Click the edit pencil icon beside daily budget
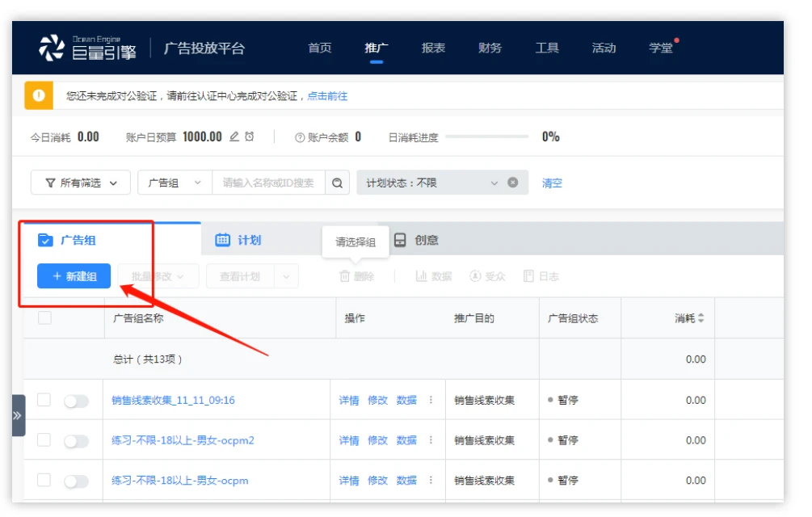This screenshot has width=812, height=517. coord(234,137)
